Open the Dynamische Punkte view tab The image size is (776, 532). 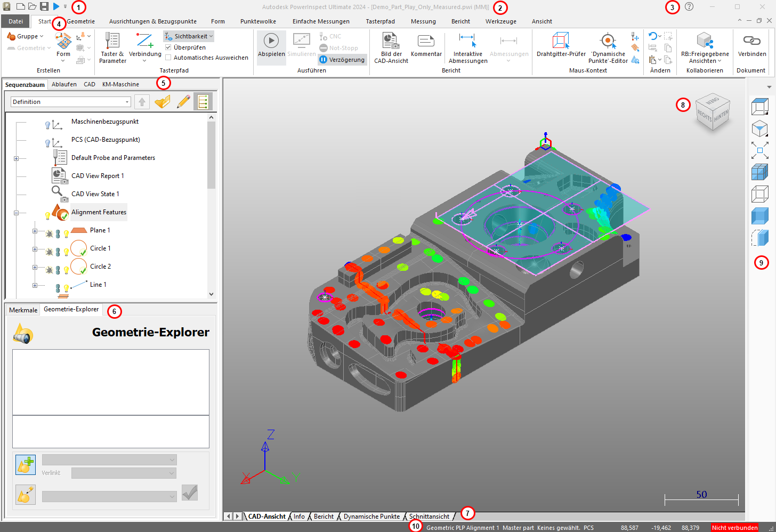pos(371,517)
